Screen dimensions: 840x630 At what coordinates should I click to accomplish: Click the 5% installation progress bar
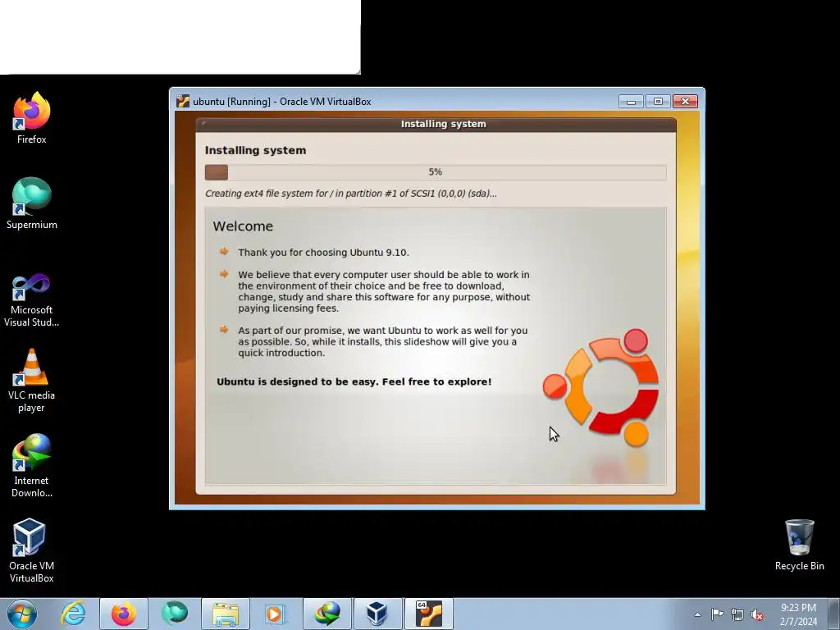pos(436,172)
